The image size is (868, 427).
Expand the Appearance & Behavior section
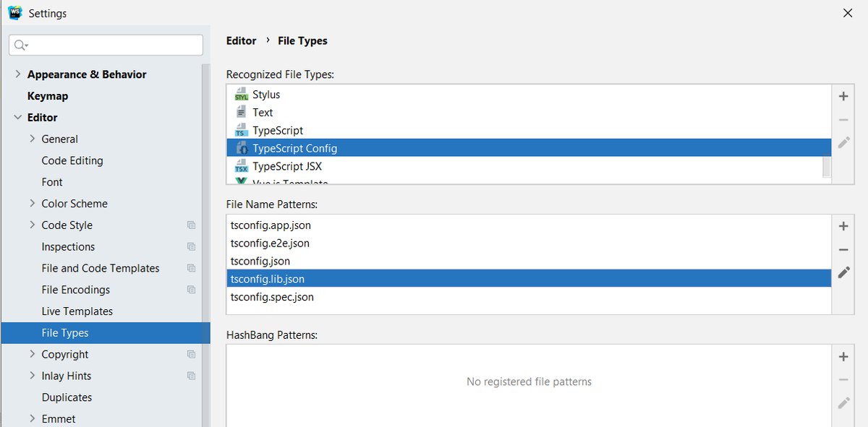17,74
